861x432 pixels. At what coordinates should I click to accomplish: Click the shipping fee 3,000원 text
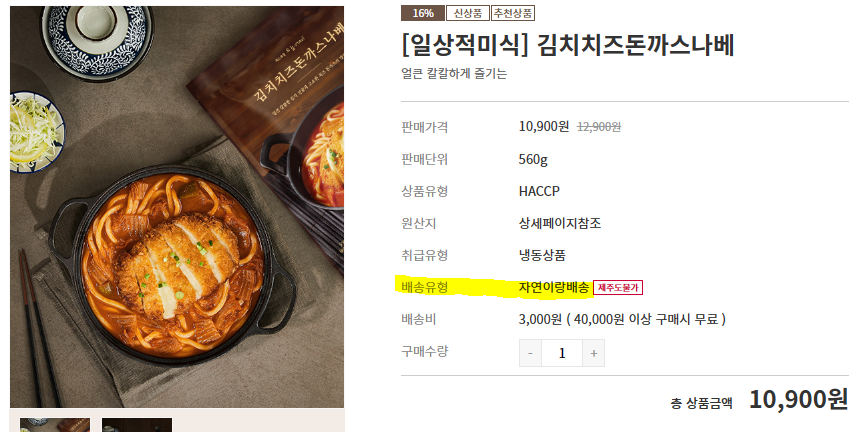click(x=540, y=319)
